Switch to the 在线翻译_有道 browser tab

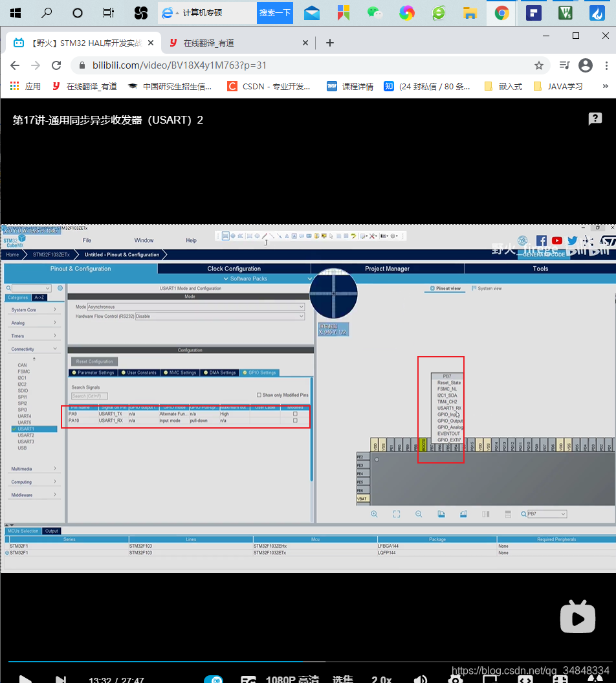[x=238, y=43]
